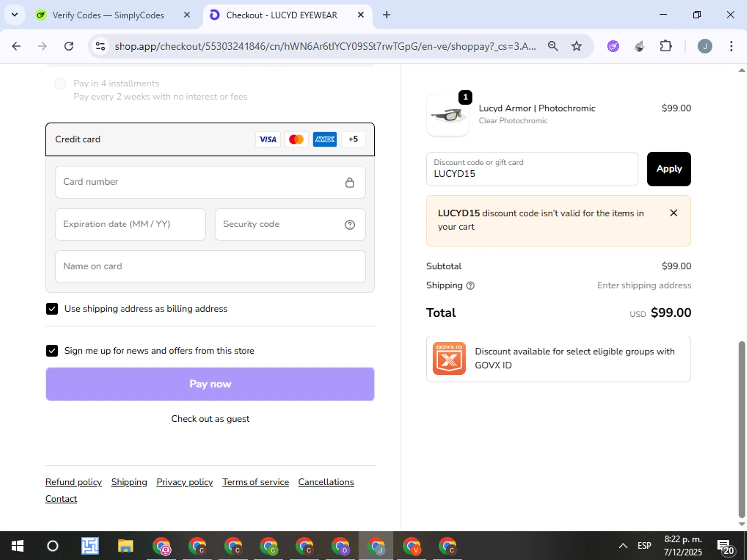
Task: Open Chrome three-dot menu
Action: tap(731, 46)
